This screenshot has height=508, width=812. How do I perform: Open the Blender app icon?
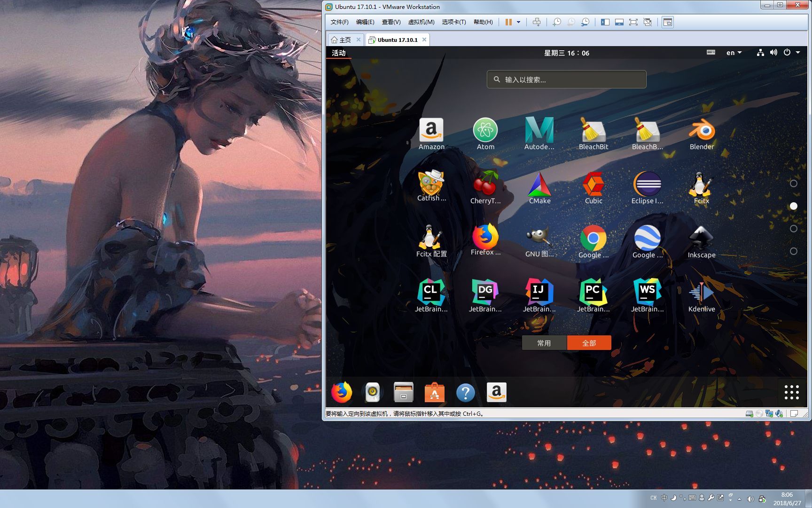702,130
